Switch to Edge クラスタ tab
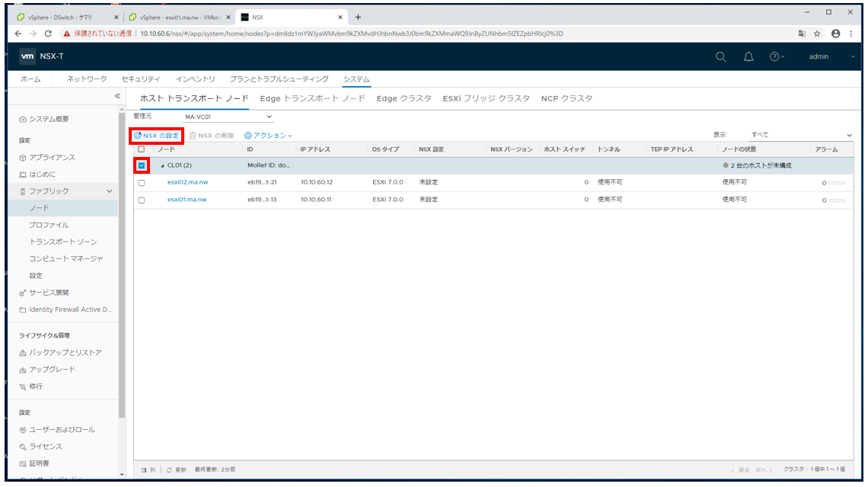 [404, 98]
